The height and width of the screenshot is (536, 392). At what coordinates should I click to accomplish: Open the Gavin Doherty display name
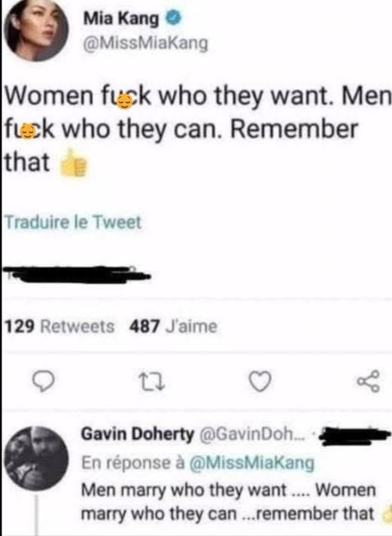click(x=137, y=434)
